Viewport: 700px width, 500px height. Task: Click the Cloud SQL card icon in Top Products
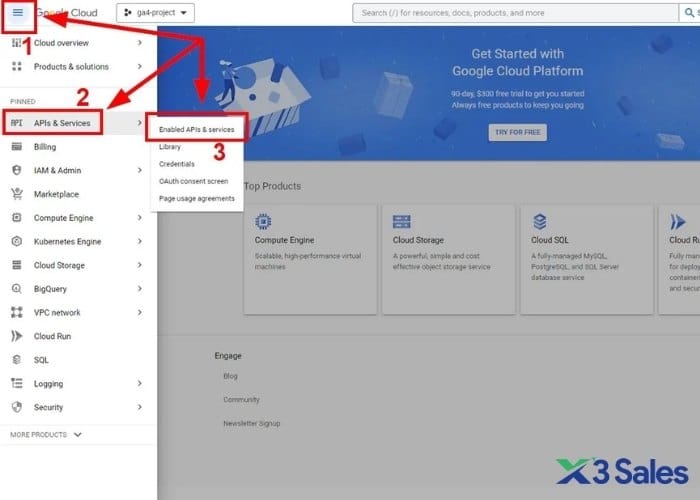coord(540,221)
